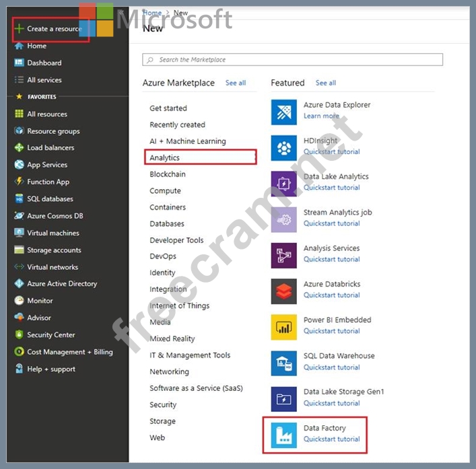The image size is (476, 469).
Task: Click the Data Lake Analytics title text
Action: pos(336,176)
